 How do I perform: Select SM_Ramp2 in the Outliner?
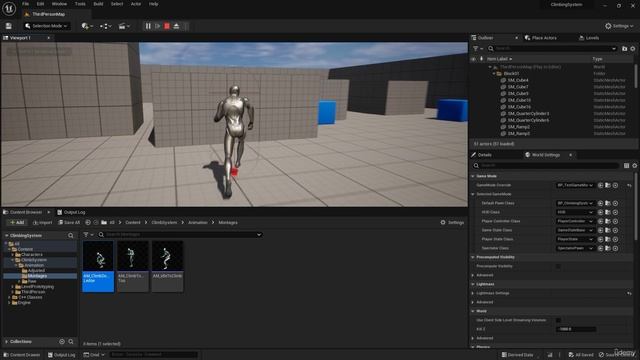pos(518,127)
